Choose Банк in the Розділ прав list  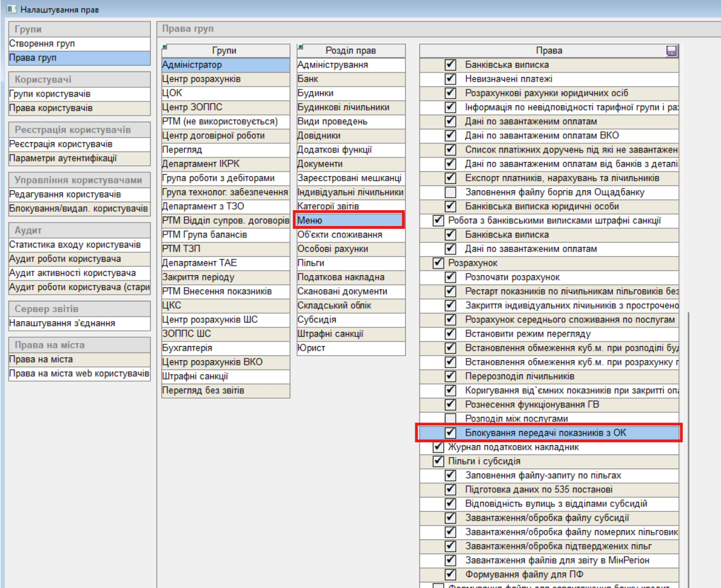(308, 79)
